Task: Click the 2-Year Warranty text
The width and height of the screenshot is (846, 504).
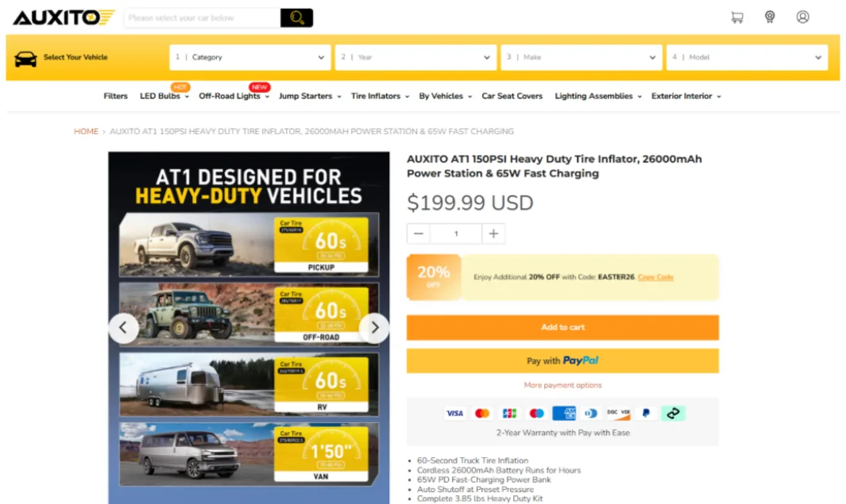Action: point(562,433)
